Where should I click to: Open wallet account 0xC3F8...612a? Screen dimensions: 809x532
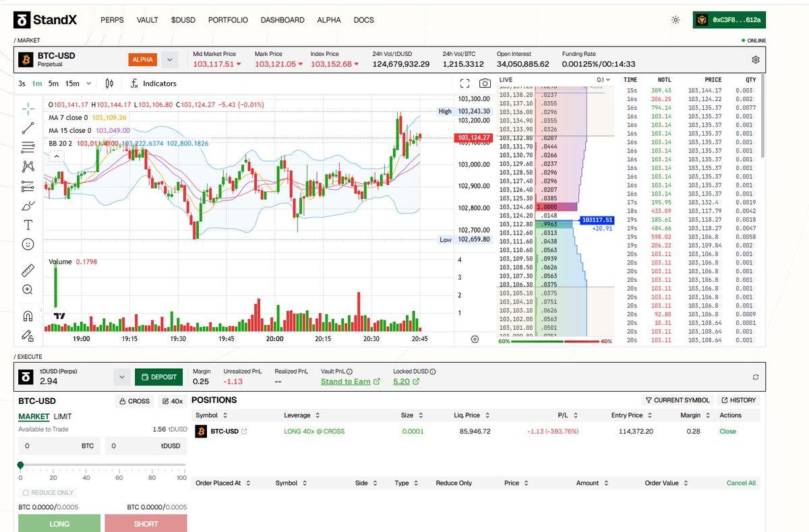click(729, 20)
